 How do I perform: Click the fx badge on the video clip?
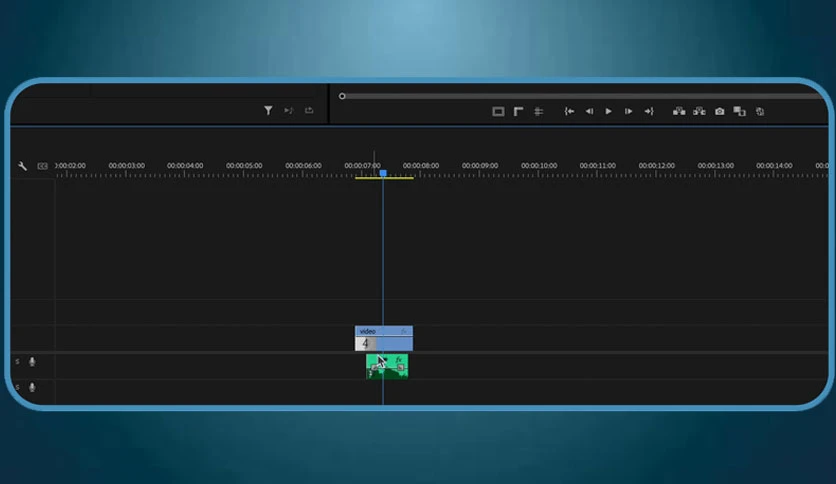click(404, 331)
